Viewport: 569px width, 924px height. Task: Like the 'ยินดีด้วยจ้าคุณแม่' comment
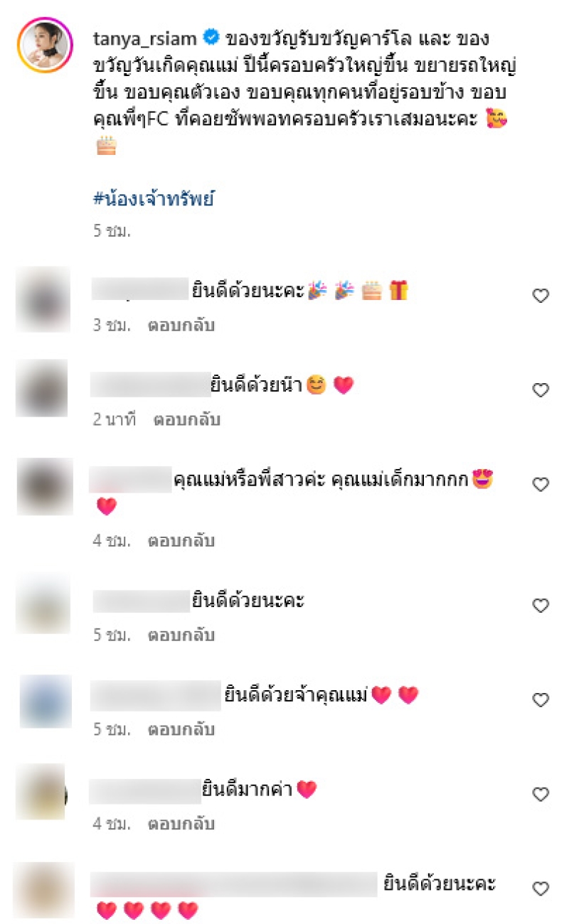tap(541, 700)
